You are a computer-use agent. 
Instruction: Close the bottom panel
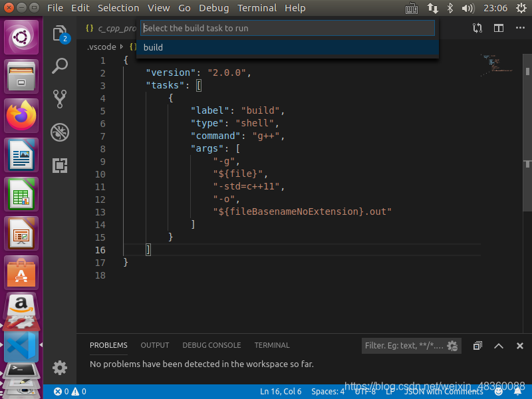pyautogui.click(x=520, y=346)
